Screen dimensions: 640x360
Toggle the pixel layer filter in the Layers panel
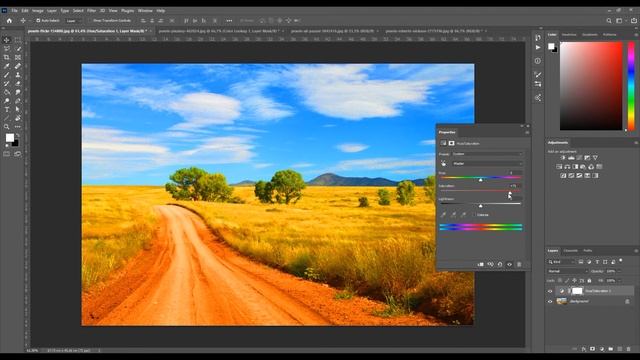[x=581, y=262]
